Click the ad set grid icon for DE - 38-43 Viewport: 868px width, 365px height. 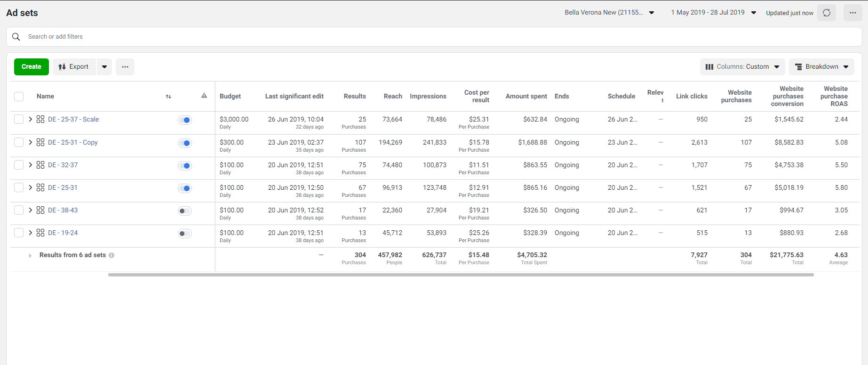pos(40,210)
